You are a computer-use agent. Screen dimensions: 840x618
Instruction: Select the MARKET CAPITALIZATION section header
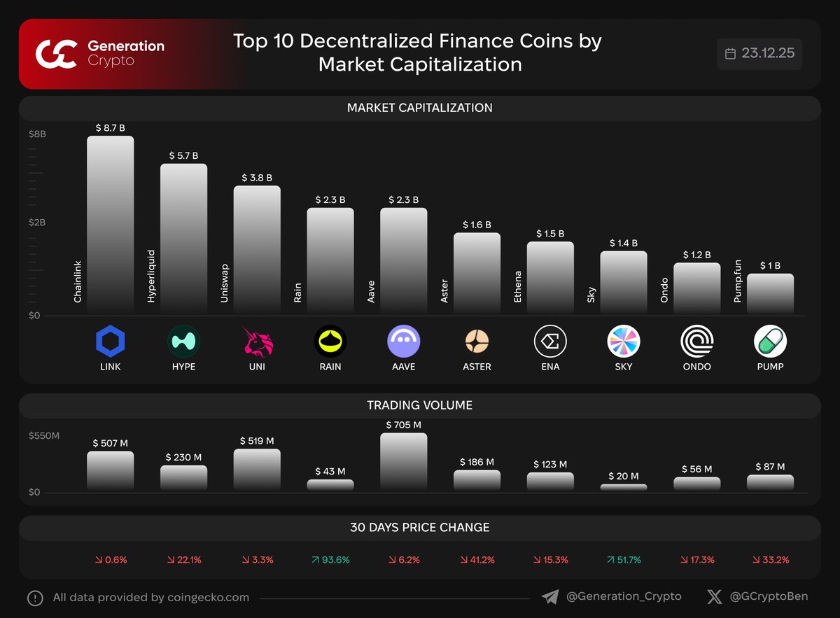coord(419,108)
